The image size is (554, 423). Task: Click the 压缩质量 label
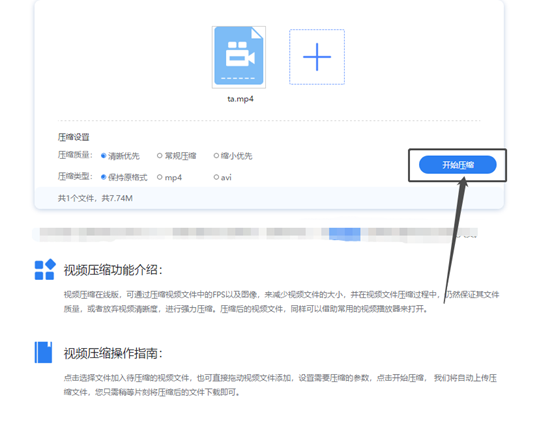point(75,155)
